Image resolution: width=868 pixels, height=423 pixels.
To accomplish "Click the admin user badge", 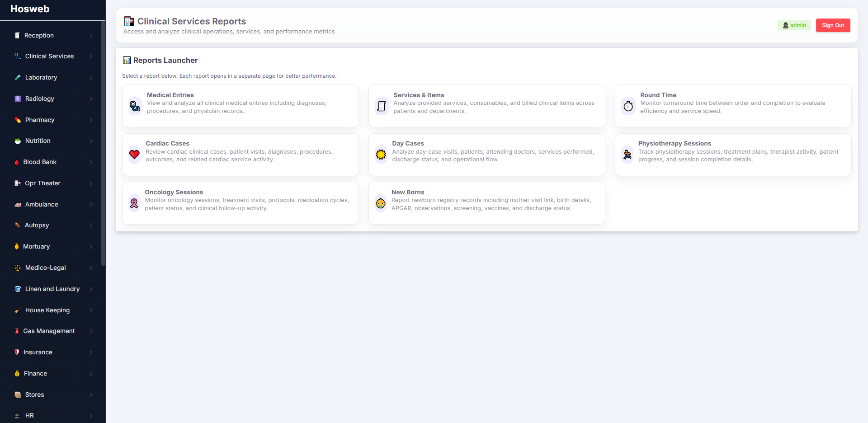I will click(794, 25).
